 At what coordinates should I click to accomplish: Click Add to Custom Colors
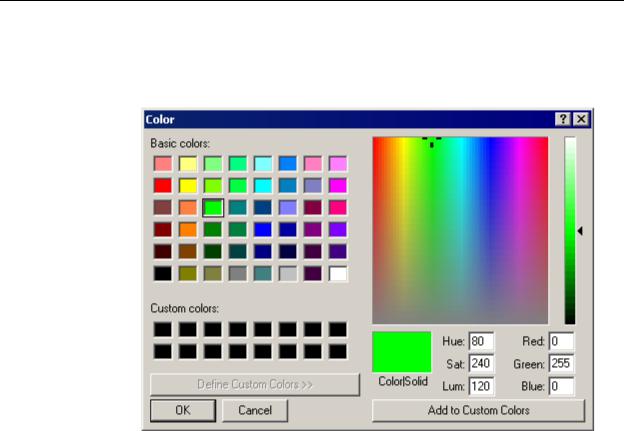[x=478, y=410]
